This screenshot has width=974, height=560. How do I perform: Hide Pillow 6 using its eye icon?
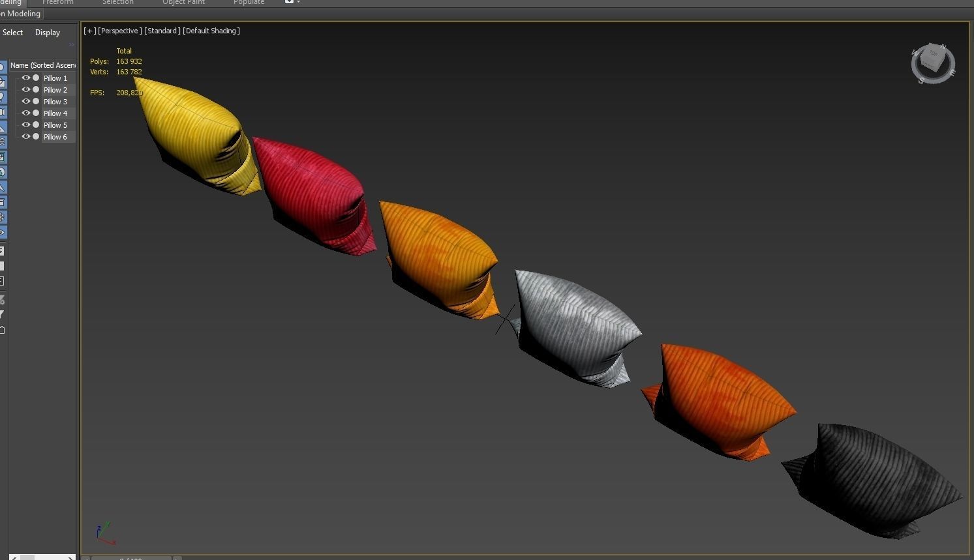tap(26, 136)
